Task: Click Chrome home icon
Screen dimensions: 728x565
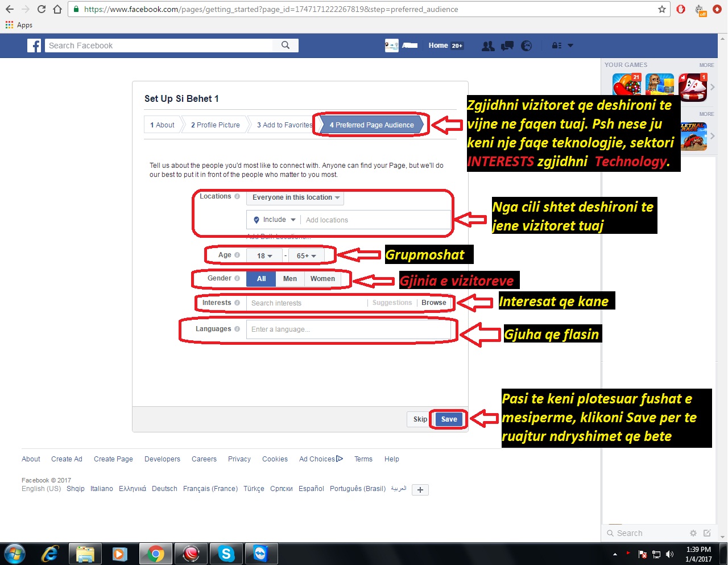Action: click(57, 9)
